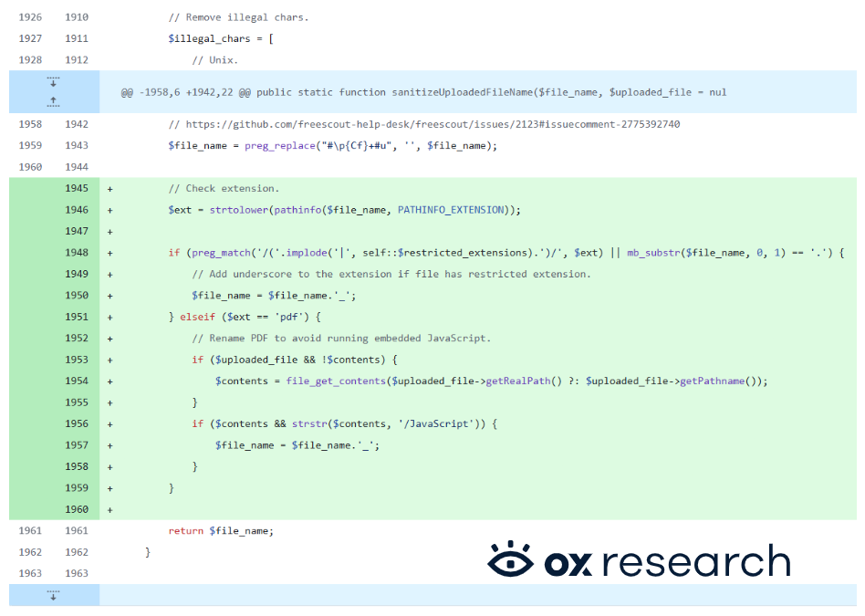Viewport: 865px width, 616px height.
Task: Select old line number 1926
Action: click(30, 17)
